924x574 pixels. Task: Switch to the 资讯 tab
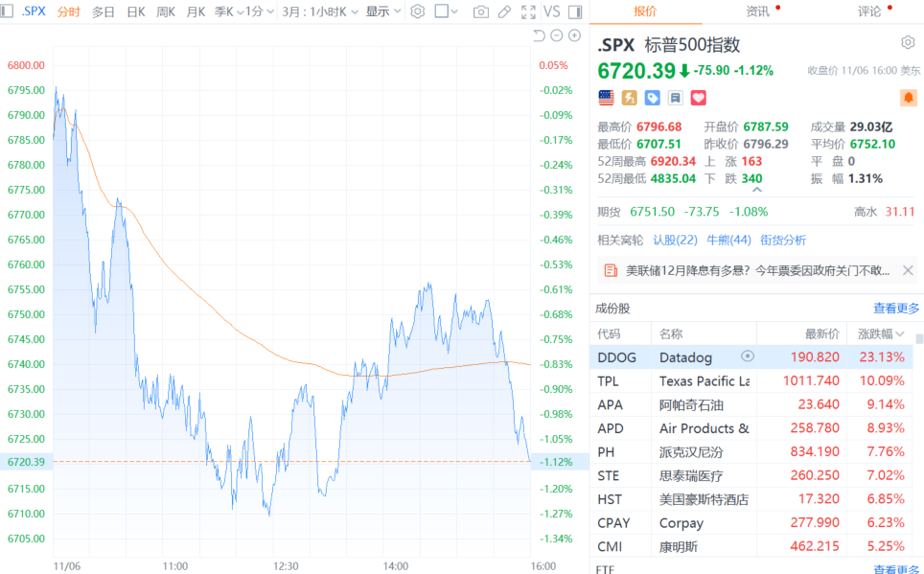click(x=757, y=11)
